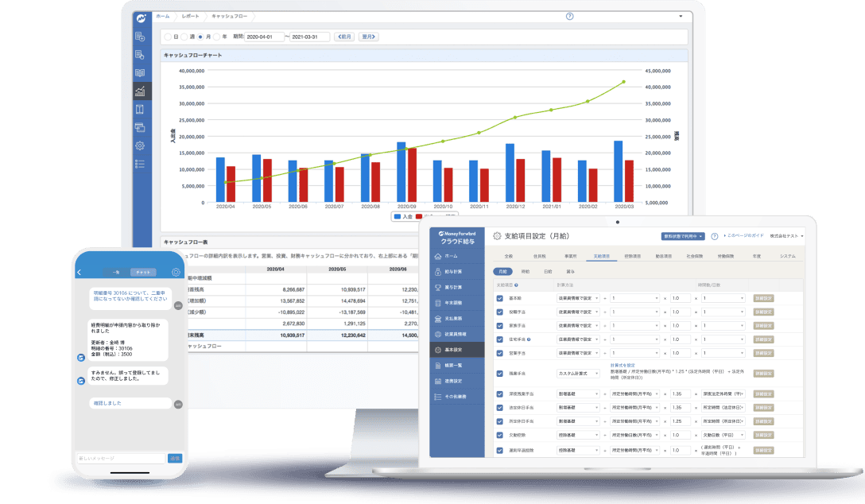Click the 前月 previous month button

point(344,37)
